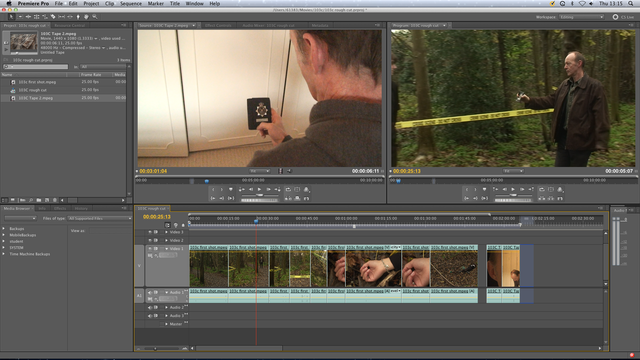Switch to the Effect Controls tab
This screenshot has height=360, width=640.
coord(218,25)
